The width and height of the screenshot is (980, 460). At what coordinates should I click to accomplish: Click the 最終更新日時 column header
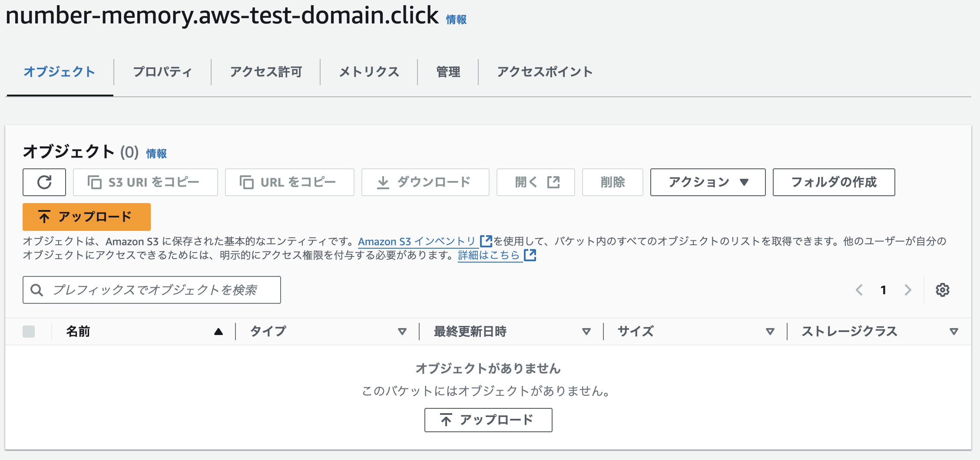[470, 332]
